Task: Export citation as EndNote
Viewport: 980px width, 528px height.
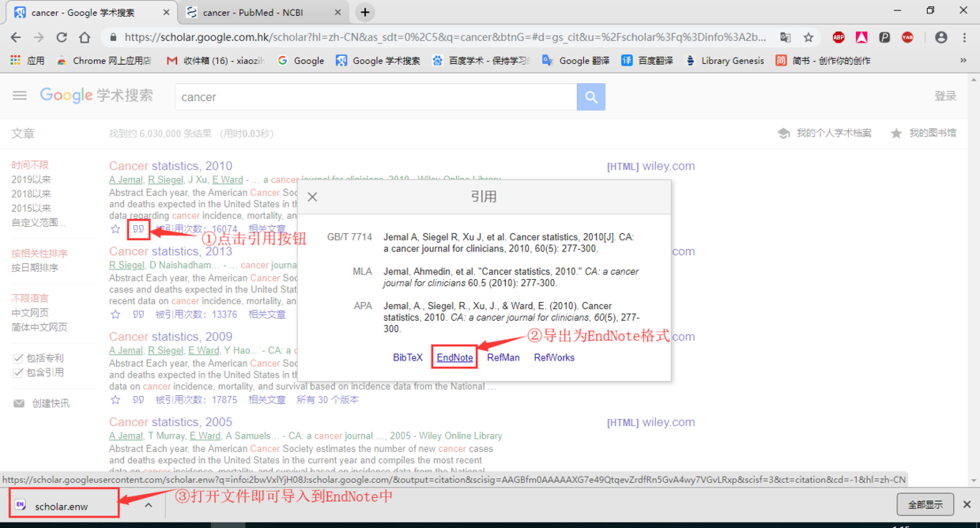Action: [455, 357]
